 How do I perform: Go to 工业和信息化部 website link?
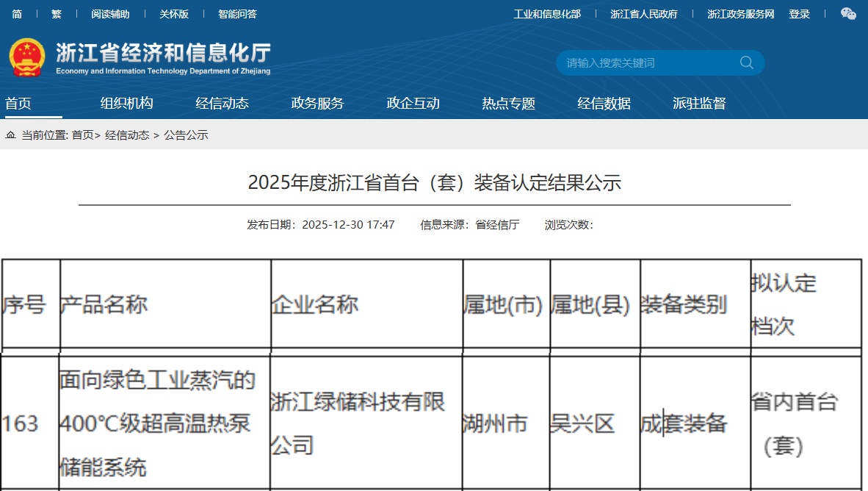[x=546, y=14]
